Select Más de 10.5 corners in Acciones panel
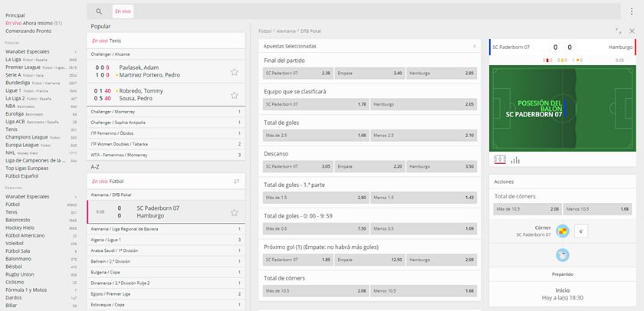This screenshot has height=311, width=644. (x=527, y=209)
